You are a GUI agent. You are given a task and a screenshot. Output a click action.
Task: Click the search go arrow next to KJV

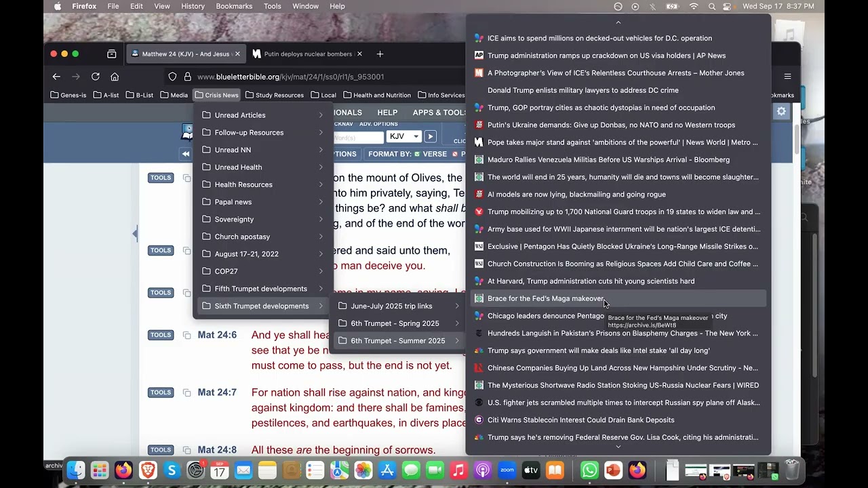point(430,136)
